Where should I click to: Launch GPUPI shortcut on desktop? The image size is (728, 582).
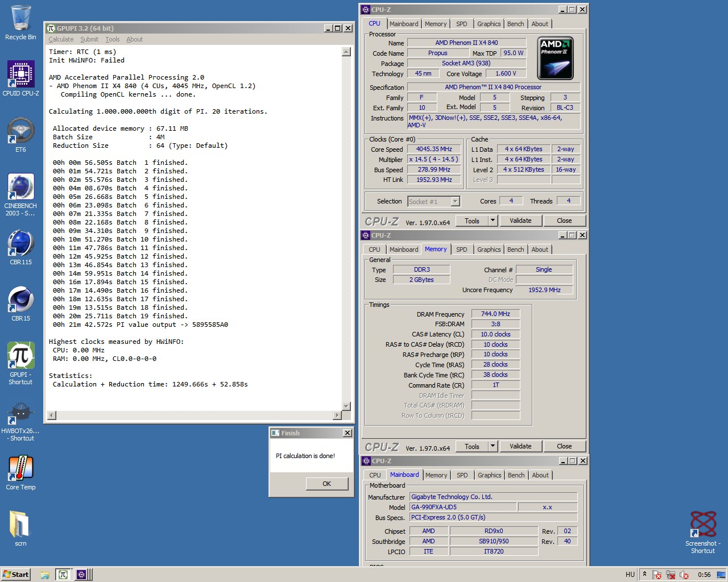(x=20, y=364)
